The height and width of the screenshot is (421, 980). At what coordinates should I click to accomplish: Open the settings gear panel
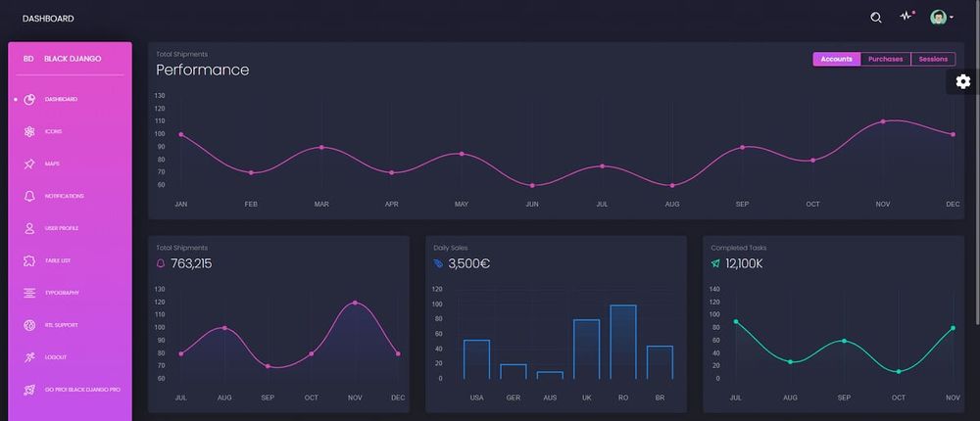click(962, 81)
